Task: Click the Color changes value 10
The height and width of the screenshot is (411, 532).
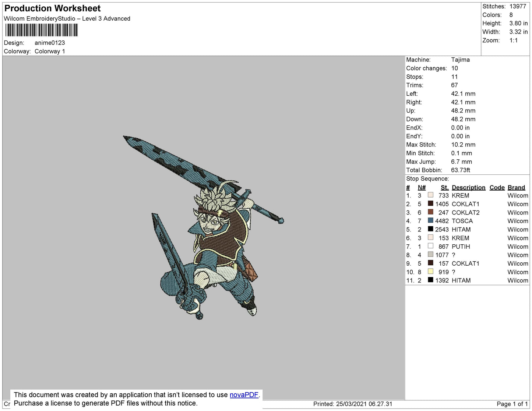Action: [454, 68]
